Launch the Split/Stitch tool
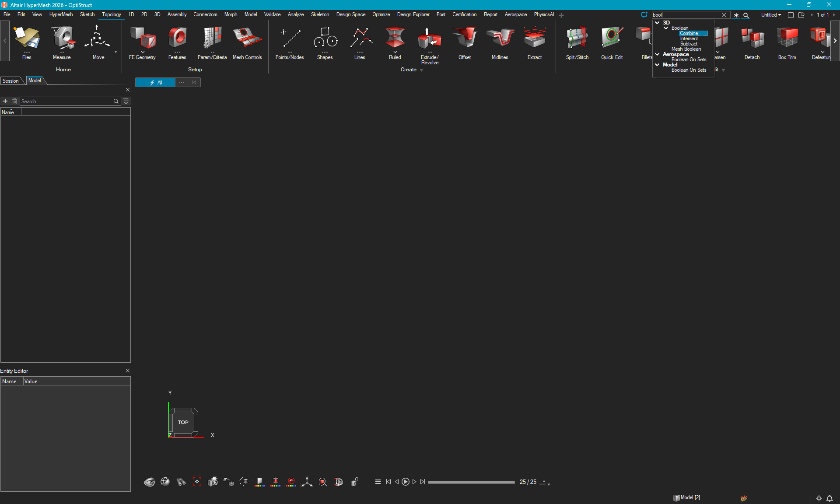Viewport: 840px width, 504px height. [x=577, y=43]
